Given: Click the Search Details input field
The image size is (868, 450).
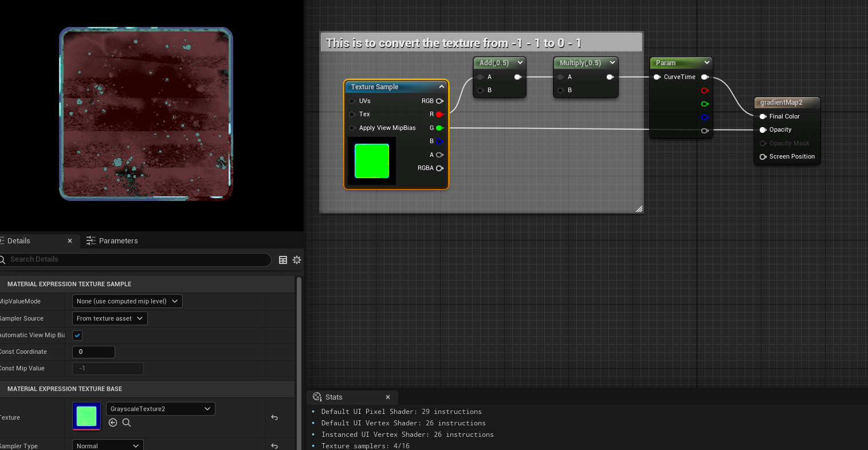Looking at the screenshot, I should 138,259.
